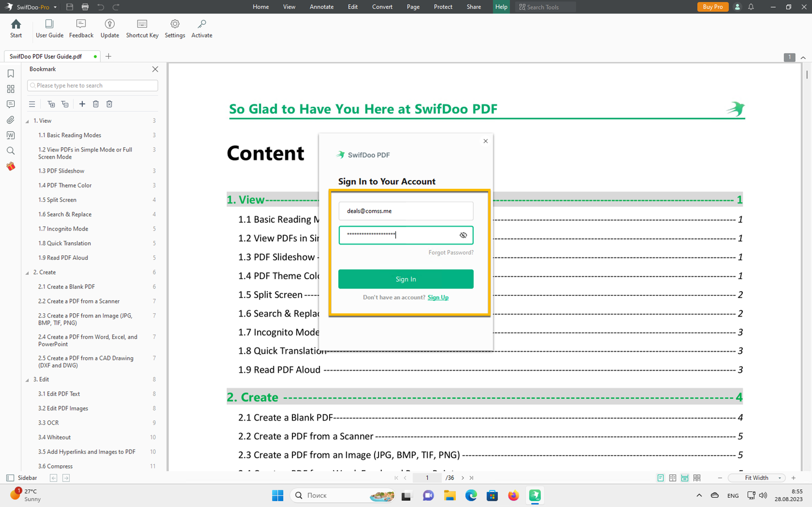Open the comments panel in the sidebar
812x507 pixels.
[x=10, y=104]
